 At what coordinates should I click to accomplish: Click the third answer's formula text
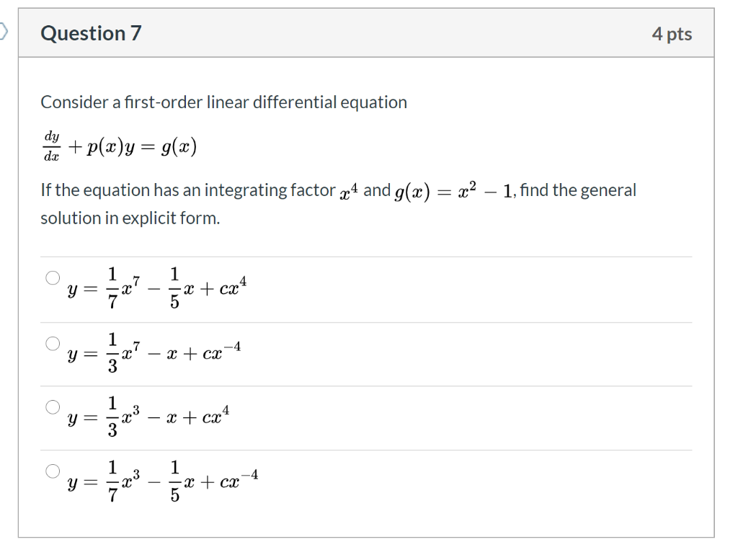[x=153, y=415]
